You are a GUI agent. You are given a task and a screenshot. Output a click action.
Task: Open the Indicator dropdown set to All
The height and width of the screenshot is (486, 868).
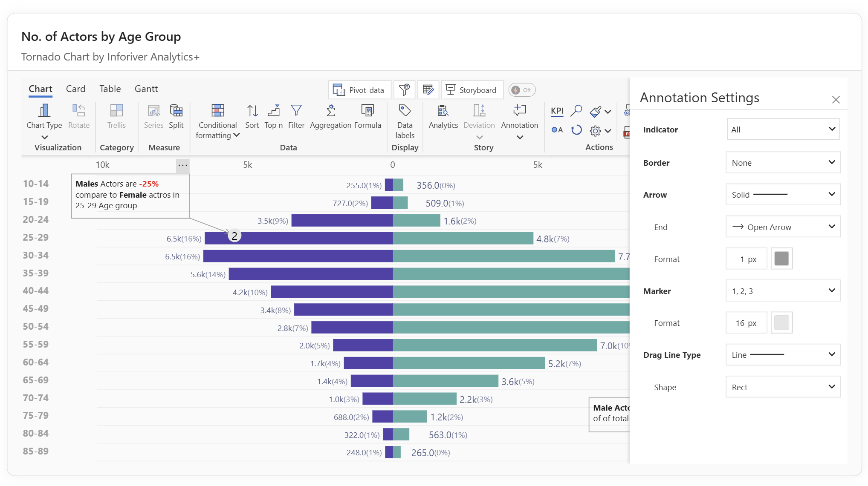click(x=783, y=129)
